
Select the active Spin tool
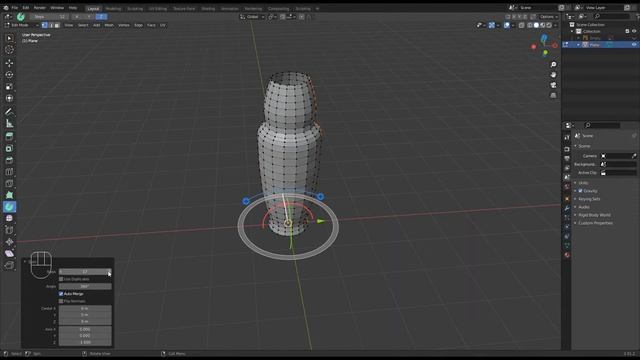coord(9,207)
